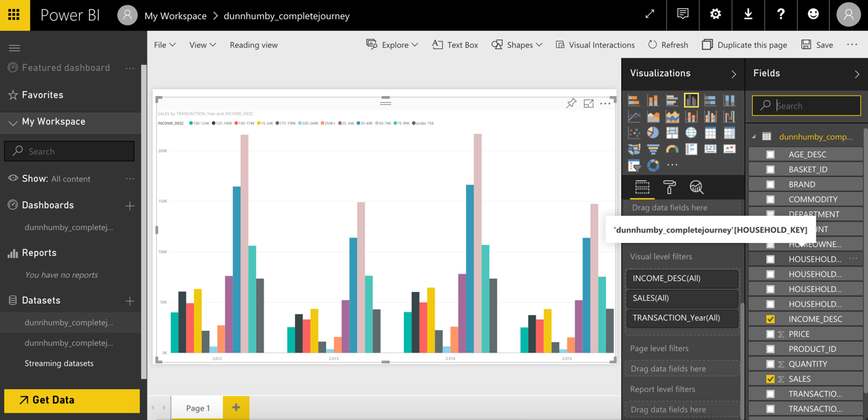Collapse the Fields pane

(x=857, y=74)
